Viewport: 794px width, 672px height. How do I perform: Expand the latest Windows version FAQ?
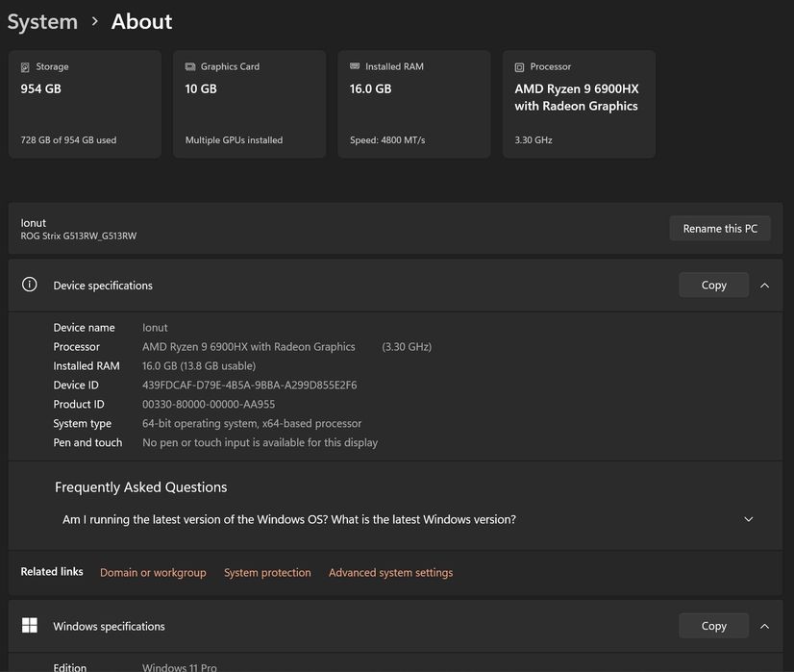pos(749,519)
